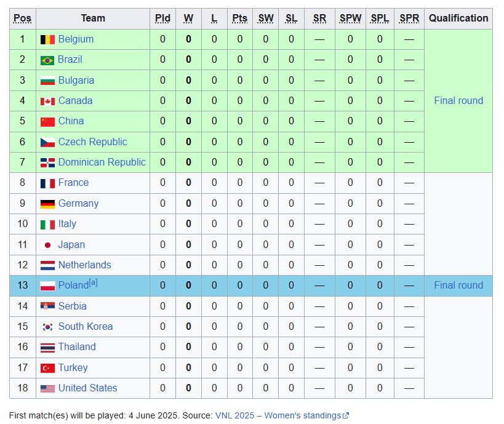
Task: Click the external link icon after Women's standings
Action: 346,415
